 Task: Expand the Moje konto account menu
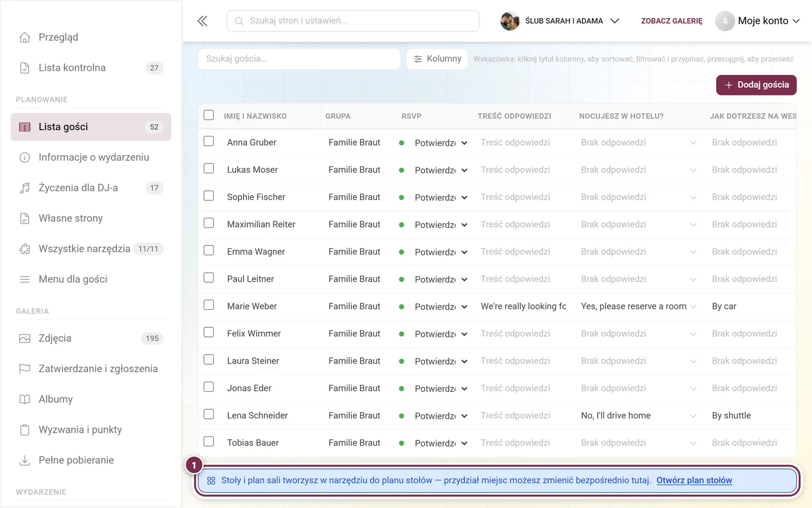point(758,21)
